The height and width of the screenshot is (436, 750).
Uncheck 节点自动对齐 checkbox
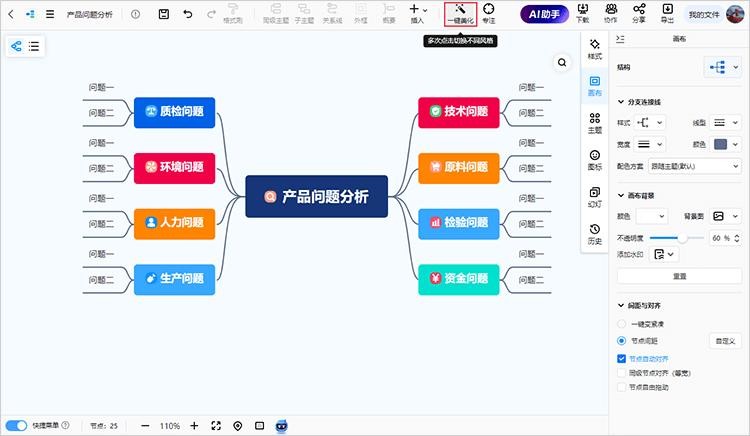pyautogui.click(x=622, y=357)
